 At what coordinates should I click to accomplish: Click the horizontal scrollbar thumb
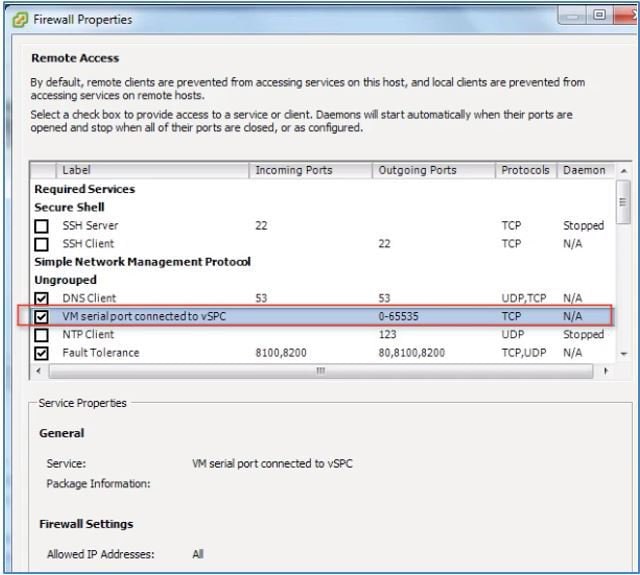tap(320, 371)
